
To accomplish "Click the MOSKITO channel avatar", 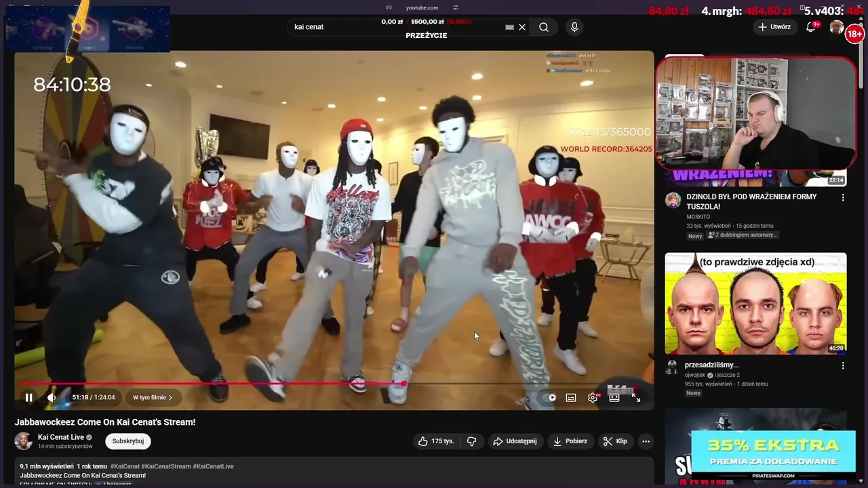I will tap(673, 199).
